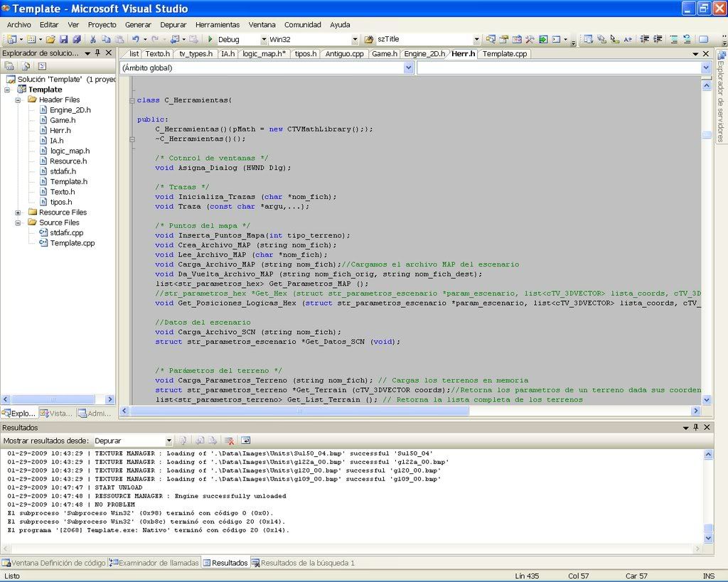Toggle auto-hide pin on Resultados panel

point(695,428)
